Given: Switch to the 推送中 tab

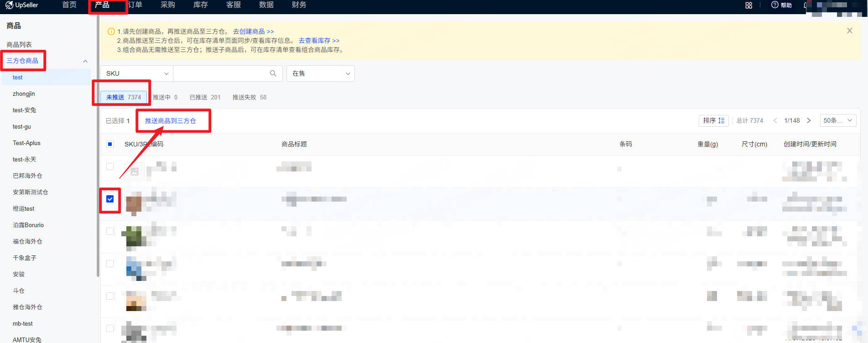Looking at the screenshot, I should [x=165, y=97].
